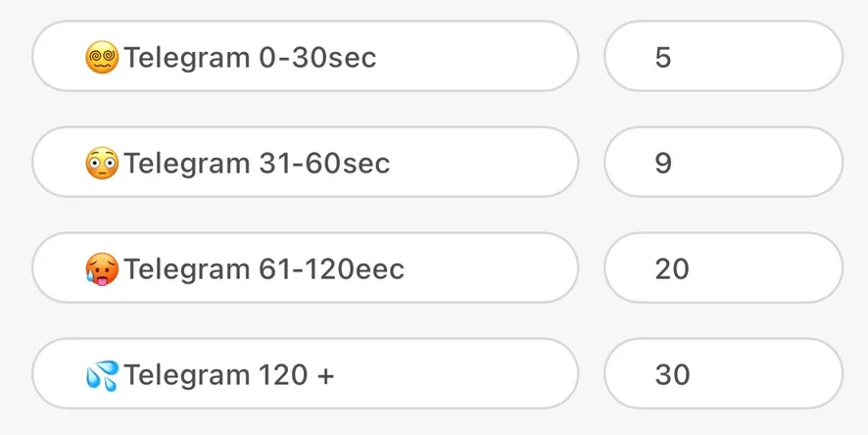The width and height of the screenshot is (868, 435).
Task: Click the word Telegram beside the hot face
Action: coord(187,269)
